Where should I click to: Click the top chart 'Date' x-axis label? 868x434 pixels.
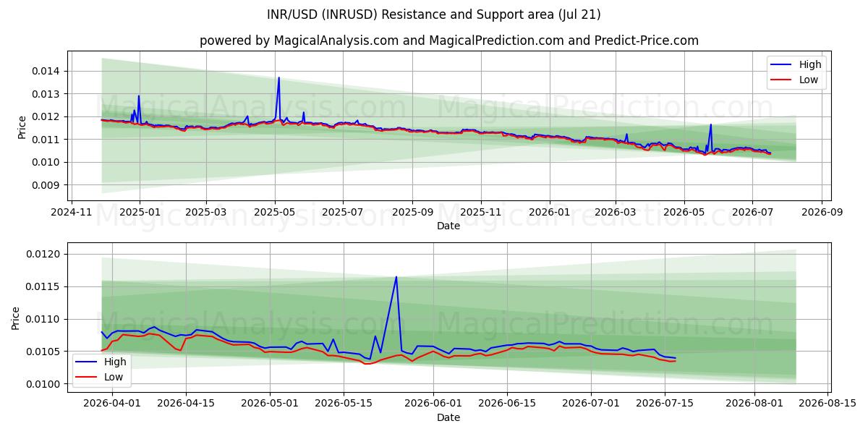click(x=448, y=226)
